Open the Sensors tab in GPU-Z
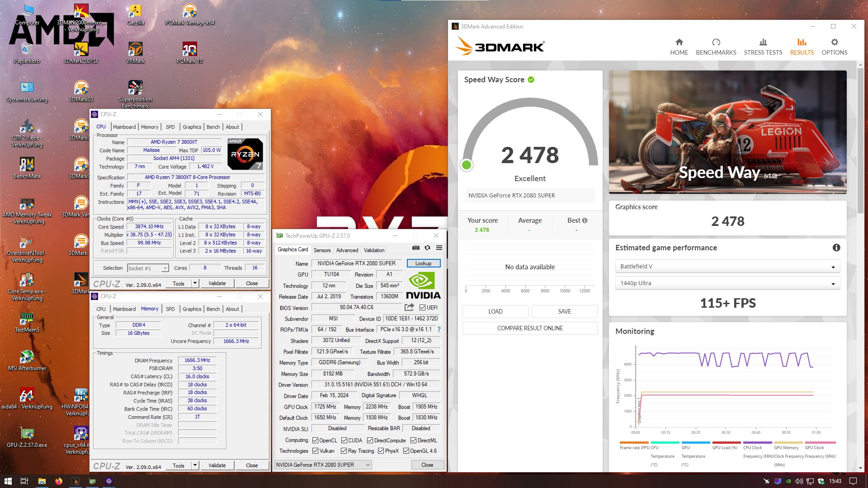The image size is (868, 488). [322, 250]
